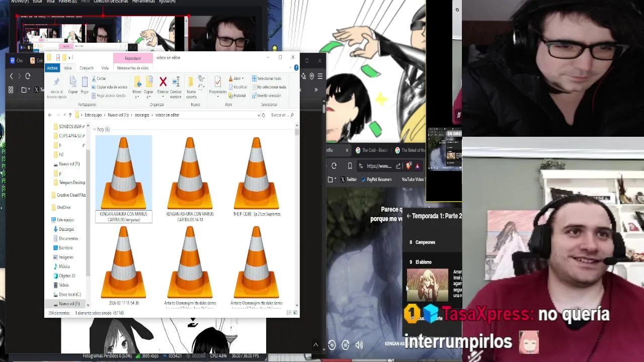
Task: Click Copiar ruta de acceso
Action: coord(110,87)
